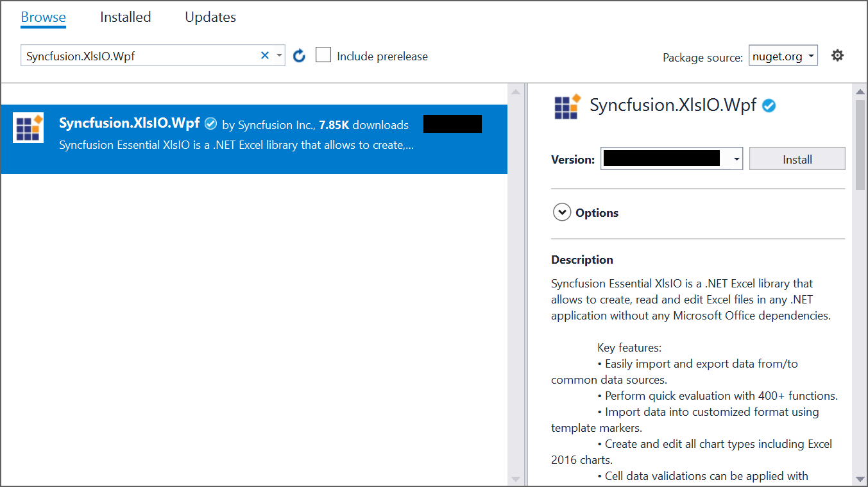868x487 pixels.
Task: Select the Syncfusion.XlsIO.Wpf package name in the list
Action: (130, 123)
